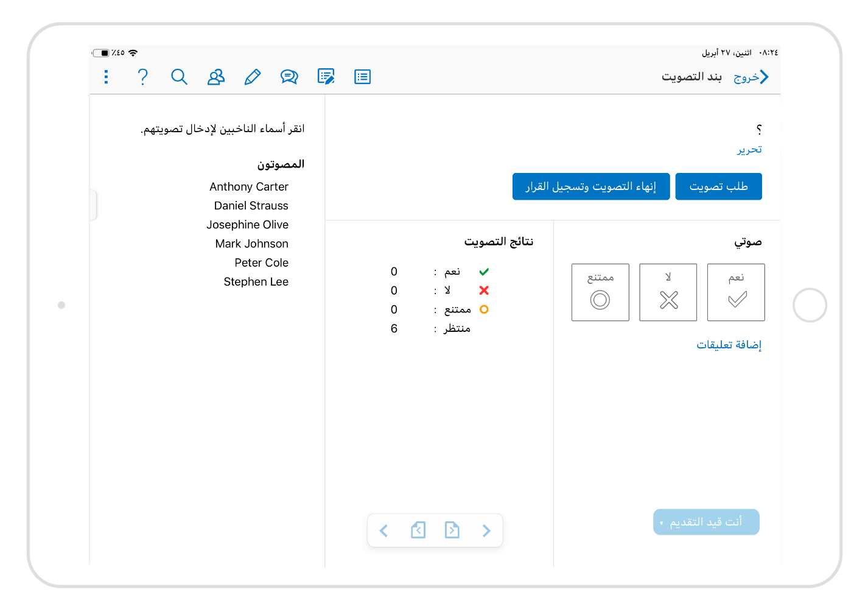Cast a No vote (لا)
Image resolution: width=868 pixels, height=609 pixels.
tap(668, 292)
